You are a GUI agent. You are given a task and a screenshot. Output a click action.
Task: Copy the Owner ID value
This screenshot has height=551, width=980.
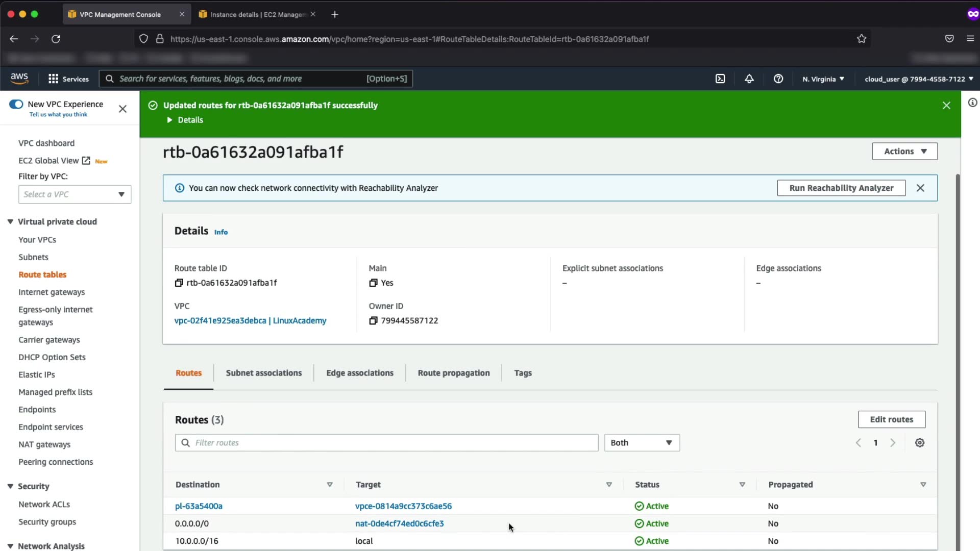(373, 320)
